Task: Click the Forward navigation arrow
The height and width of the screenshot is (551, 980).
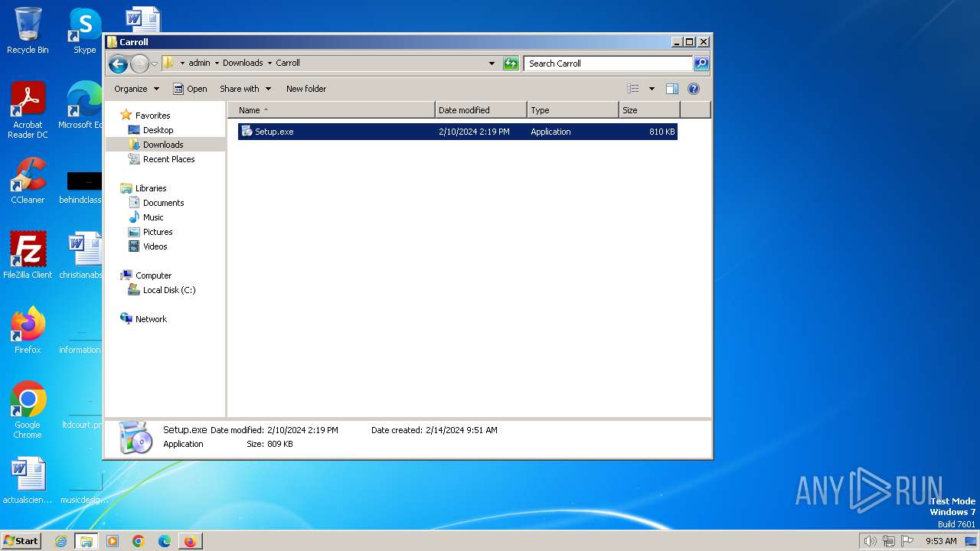Action: point(139,64)
